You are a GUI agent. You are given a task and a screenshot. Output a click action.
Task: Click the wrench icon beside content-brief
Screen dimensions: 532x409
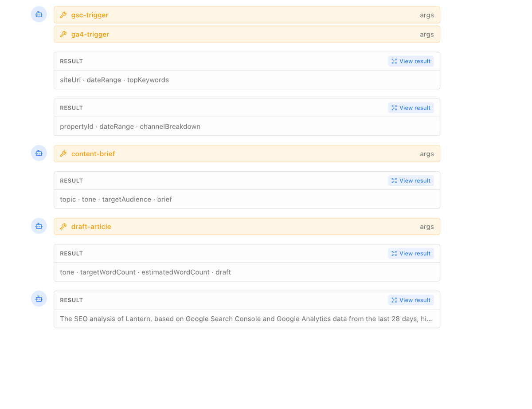click(63, 153)
